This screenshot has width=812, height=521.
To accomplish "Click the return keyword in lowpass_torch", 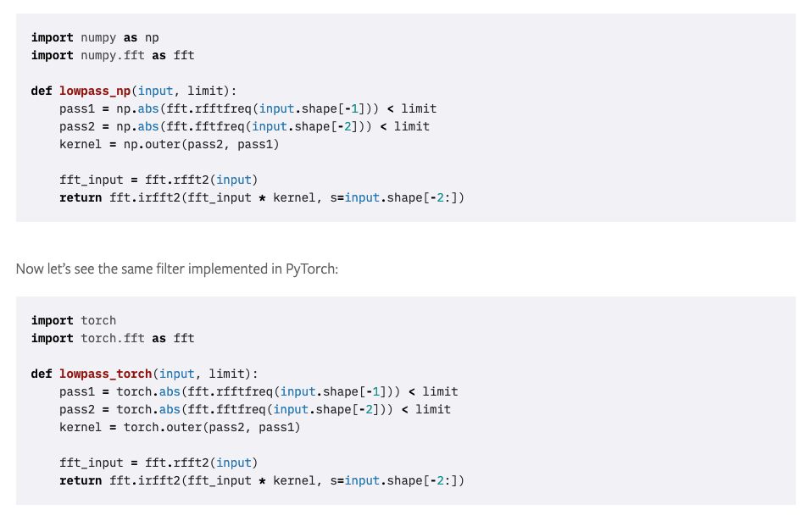I will (81, 480).
